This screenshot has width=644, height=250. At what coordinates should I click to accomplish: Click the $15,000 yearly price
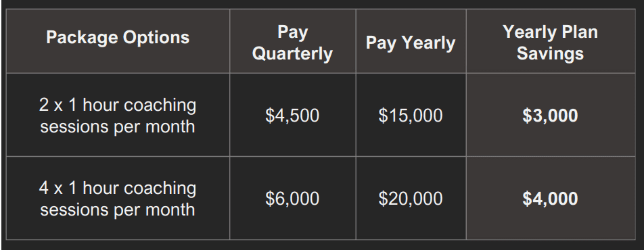[411, 116]
